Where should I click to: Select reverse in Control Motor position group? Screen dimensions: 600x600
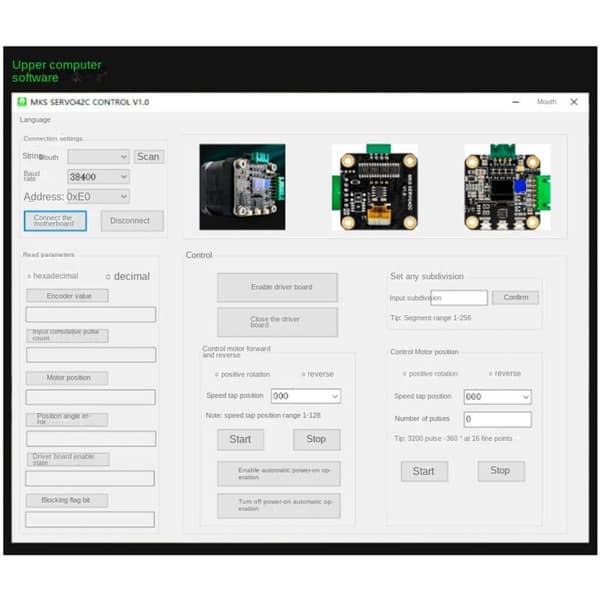[x=505, y=373]
